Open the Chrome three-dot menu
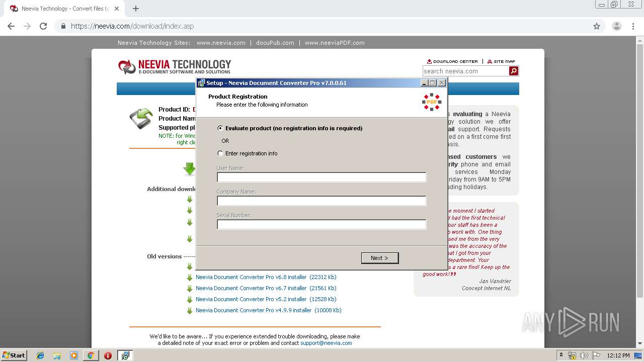644x362 pixels. pos(633,26)
